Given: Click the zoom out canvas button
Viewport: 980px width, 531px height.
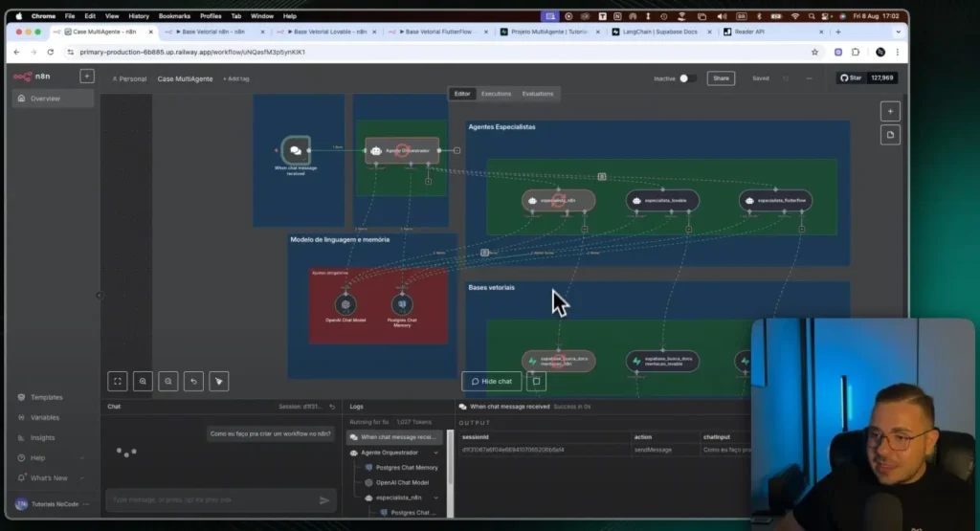Looking at the screenshot, I should [168, 381].
